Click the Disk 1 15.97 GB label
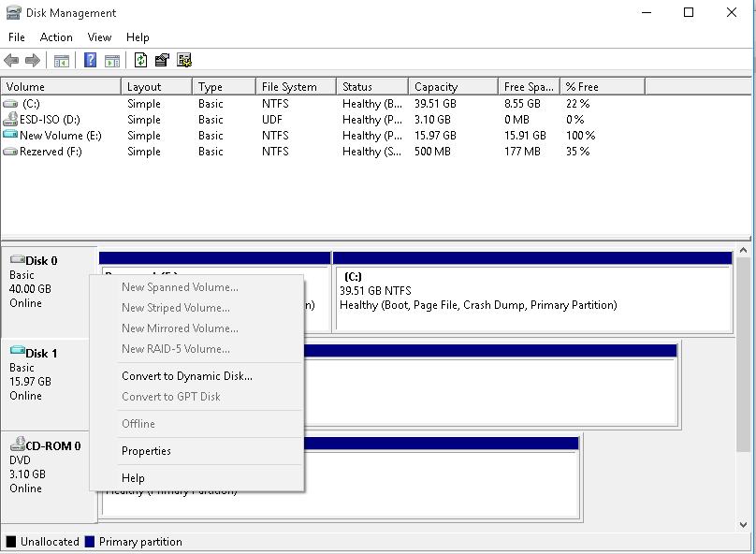Image resolution: width=756 pixels, height=554 pixels. pos(30,382)
